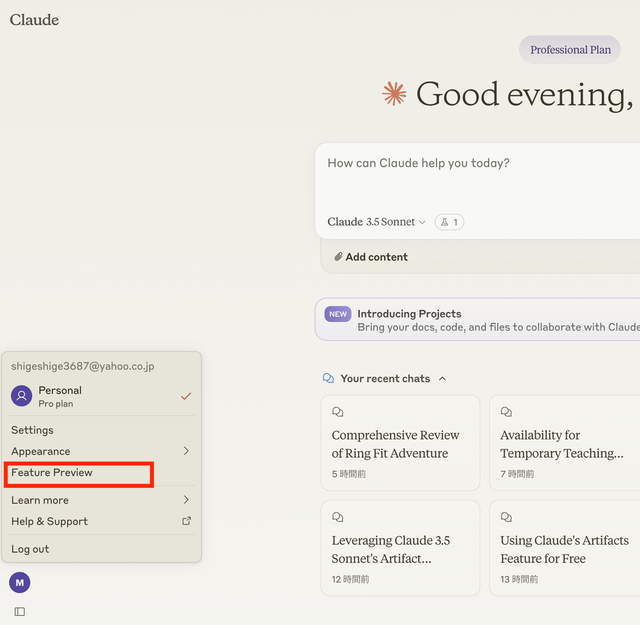The image size is (640, 625).
Task: Click the '7 時間前' timestamp
Action: click(x=518, y=474)
